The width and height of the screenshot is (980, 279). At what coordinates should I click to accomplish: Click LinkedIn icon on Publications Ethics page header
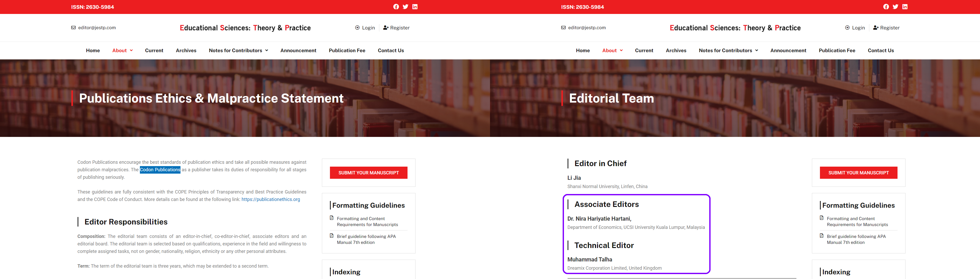pos(415,7)
